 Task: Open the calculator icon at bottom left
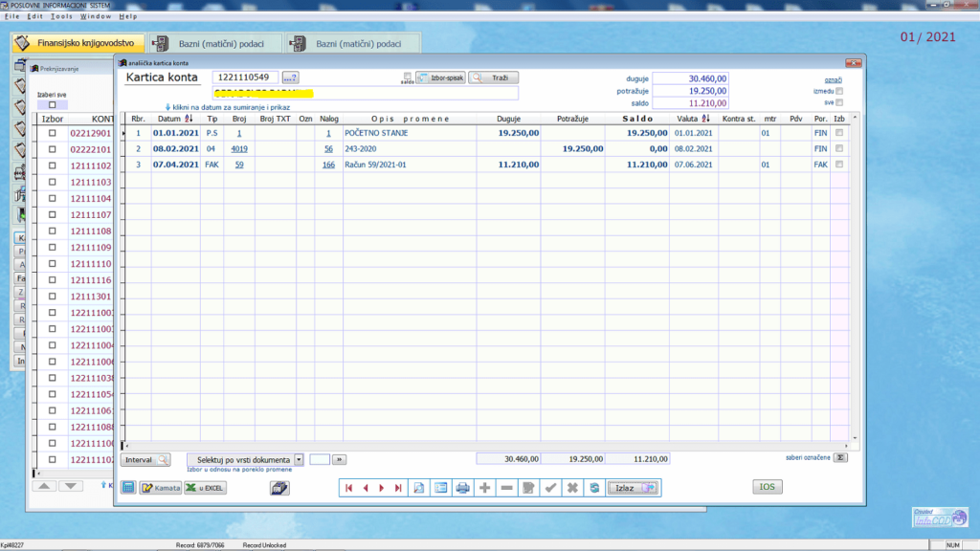(128, 488)
